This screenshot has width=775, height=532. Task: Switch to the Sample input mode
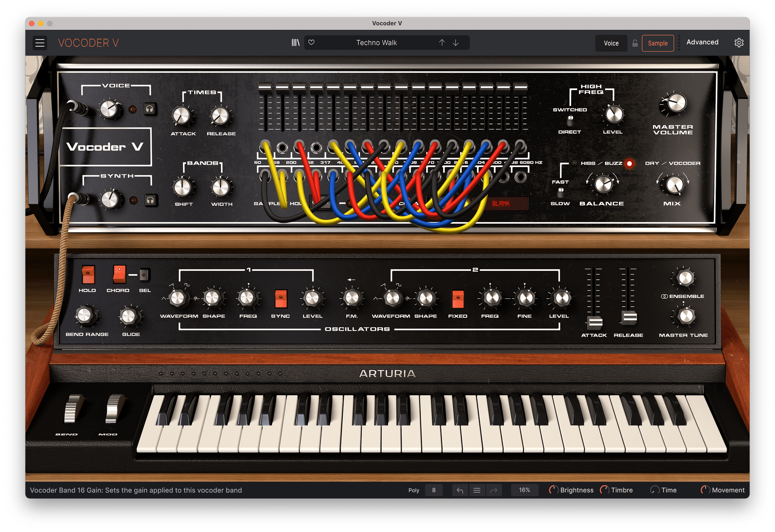pyautogui.click(x=658, y=43)
